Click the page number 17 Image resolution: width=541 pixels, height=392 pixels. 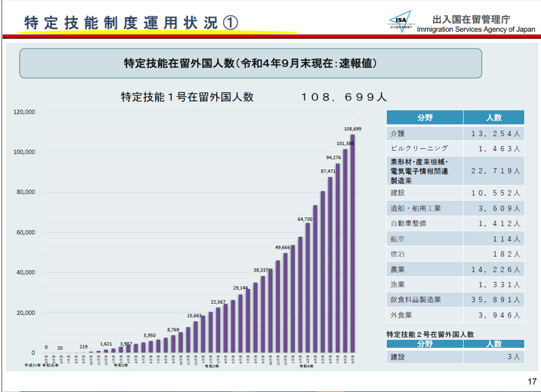pyautogui.click(x=533, y=381)
